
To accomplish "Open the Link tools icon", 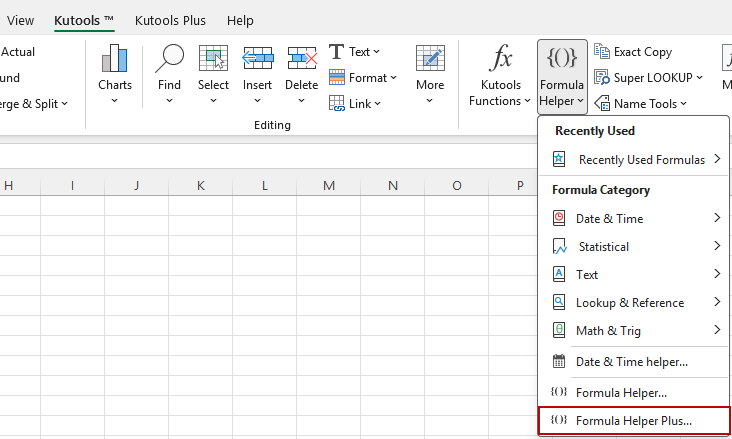I will tap(337, 104).
